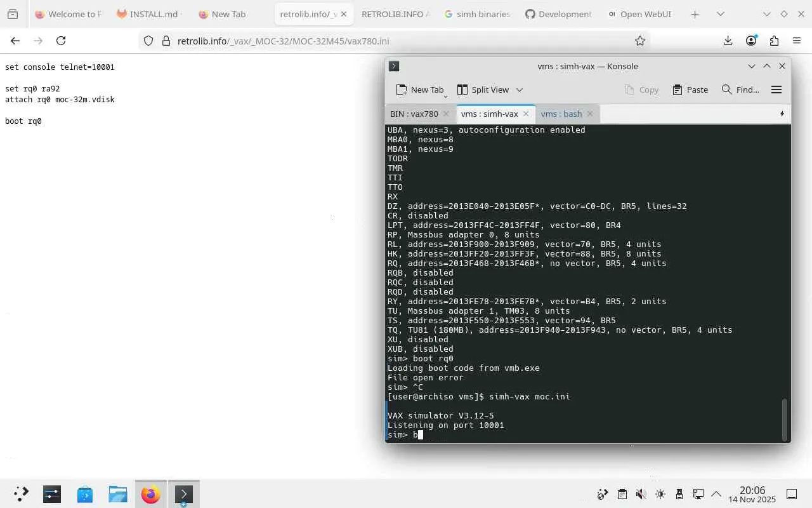Screen dimensions: 812x508
Task: Click New Tab button in Konsole
Action: [419, 90]
